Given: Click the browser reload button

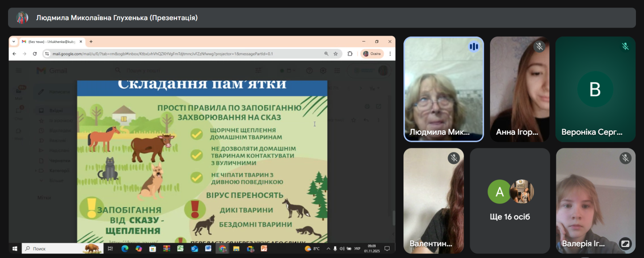Looking at the screenshot, I should [x=35, y=54].
